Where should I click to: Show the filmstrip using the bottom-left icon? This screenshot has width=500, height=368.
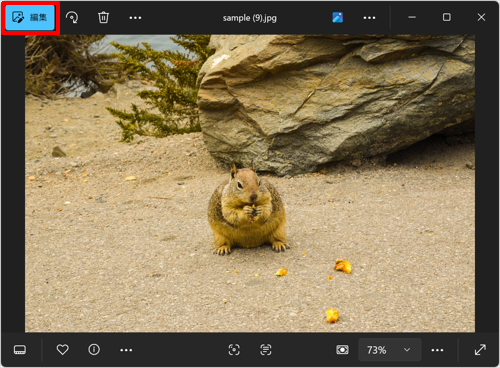(x=20, y=350)
